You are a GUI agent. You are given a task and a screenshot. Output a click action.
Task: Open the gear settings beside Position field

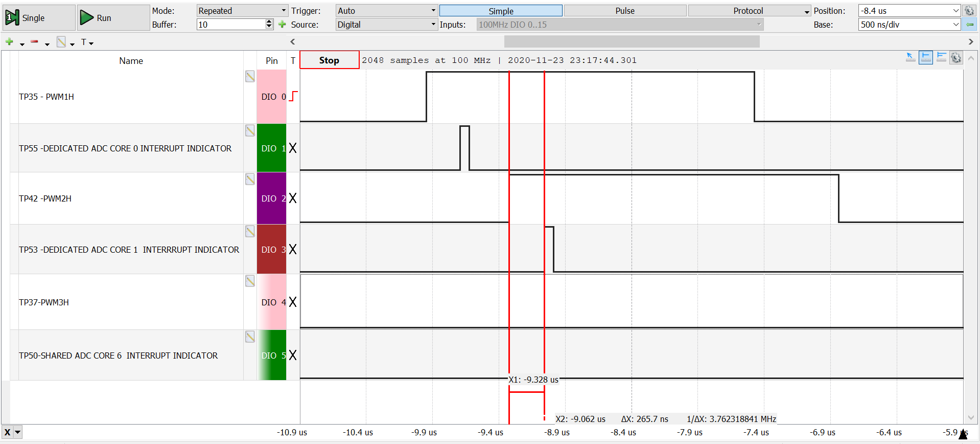tap(969, 10)
